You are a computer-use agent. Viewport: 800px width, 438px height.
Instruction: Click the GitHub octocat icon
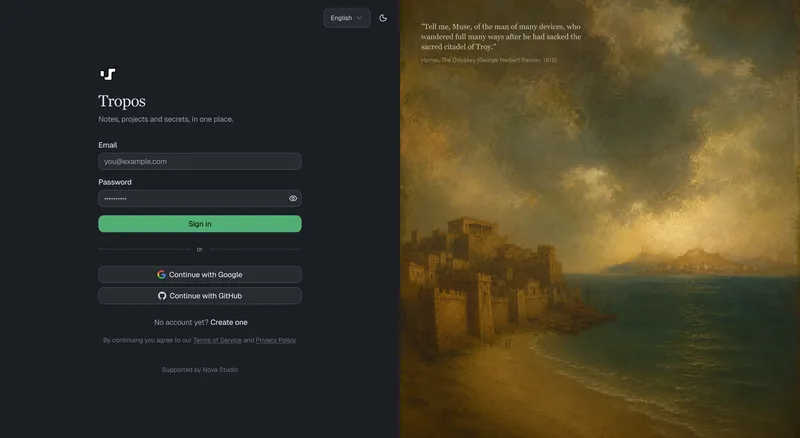(162, 296)
